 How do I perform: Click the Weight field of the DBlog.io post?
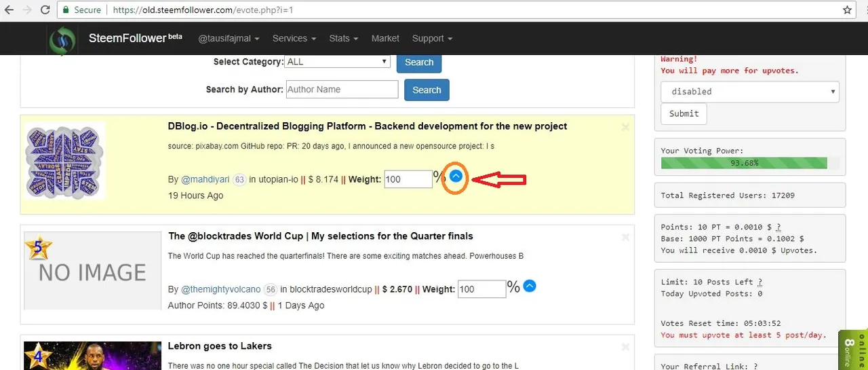408,179
